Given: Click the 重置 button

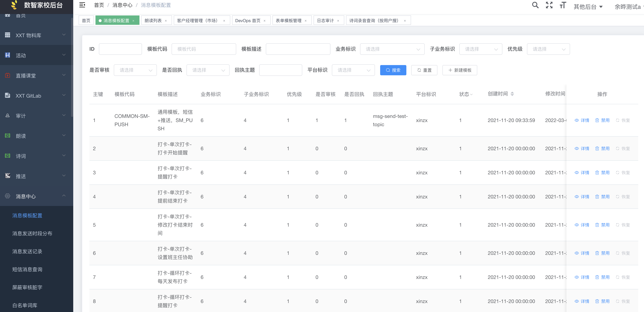Looking at the screenshot, I should 424,70.
